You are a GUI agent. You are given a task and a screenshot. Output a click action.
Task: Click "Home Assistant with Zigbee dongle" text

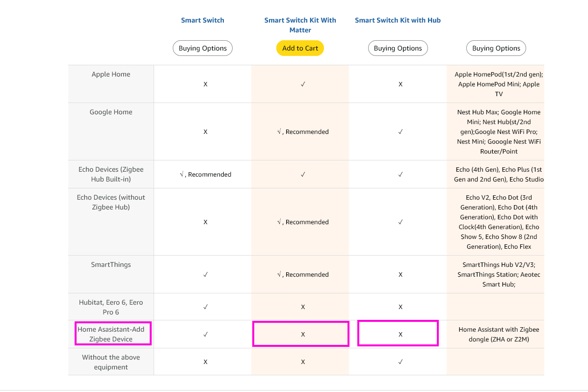[498, 334]
